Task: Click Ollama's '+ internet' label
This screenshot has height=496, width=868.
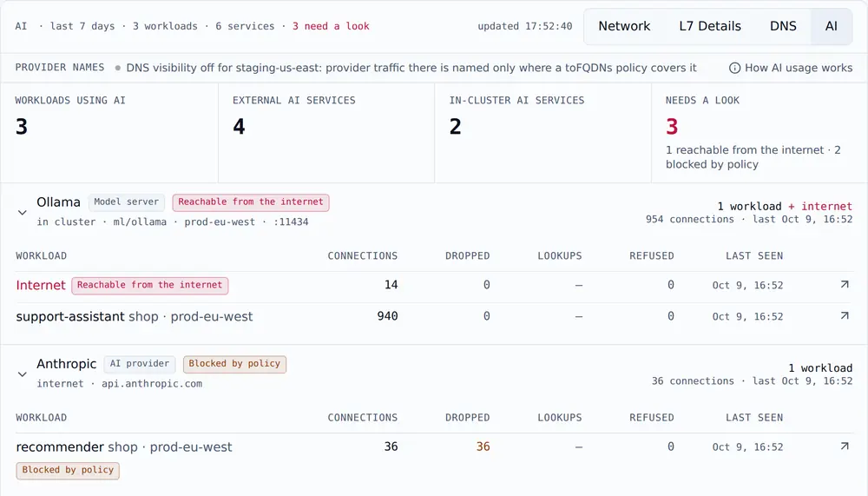Action: coord(820,206)
